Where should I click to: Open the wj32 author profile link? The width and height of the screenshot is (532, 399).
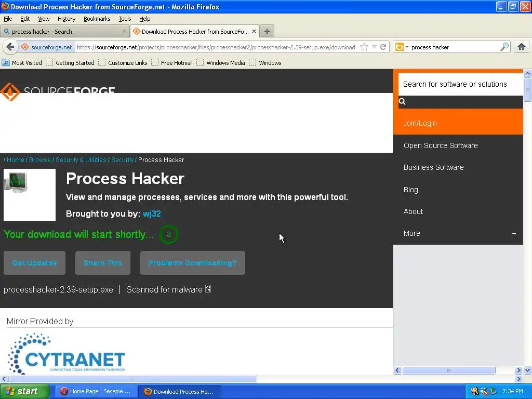pos(152,214)
